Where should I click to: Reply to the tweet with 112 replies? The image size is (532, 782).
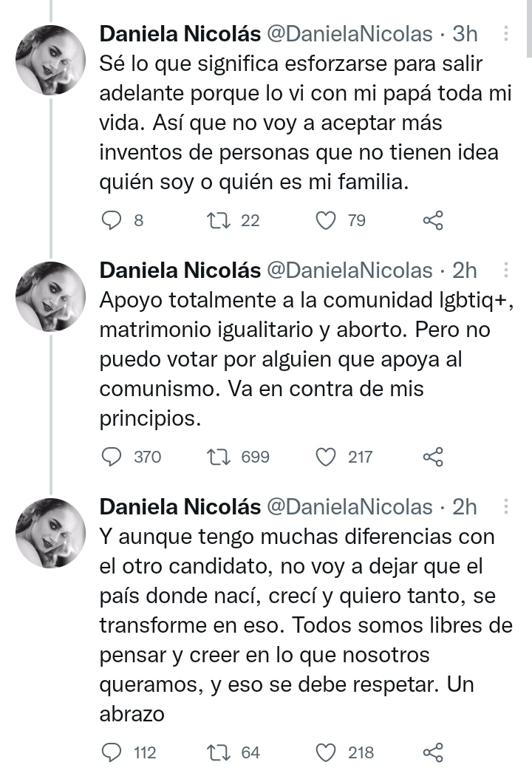pos(111,752)
